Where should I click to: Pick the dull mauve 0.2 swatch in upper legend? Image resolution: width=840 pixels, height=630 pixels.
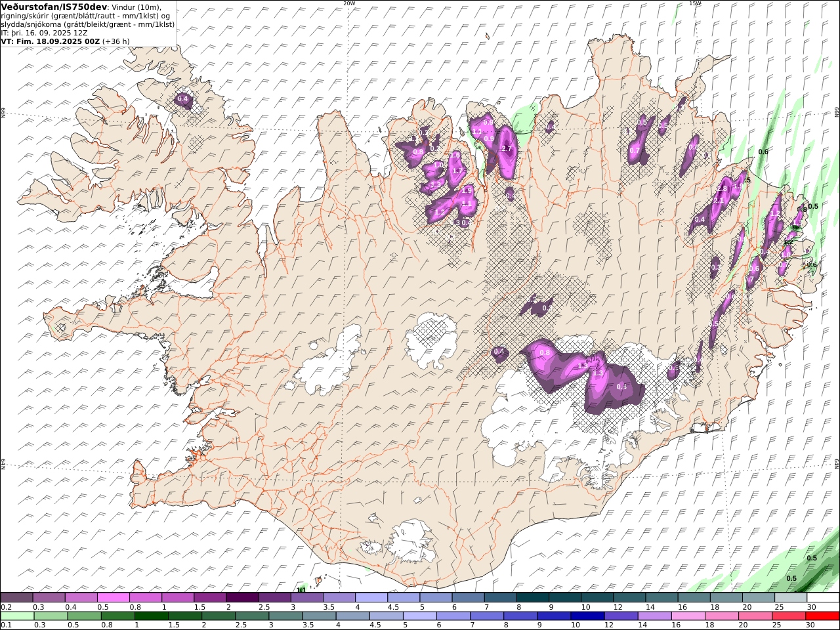pos(16,598)
